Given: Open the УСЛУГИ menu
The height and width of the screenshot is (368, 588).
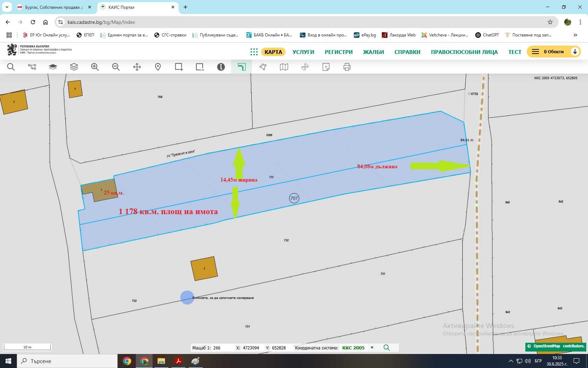Looking at the screenshot, I should click(x=303, y=52).
